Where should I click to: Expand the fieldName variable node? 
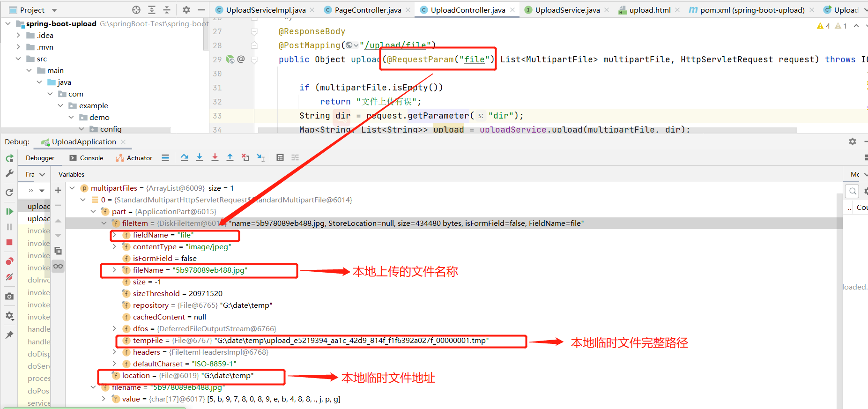point(114,235)
